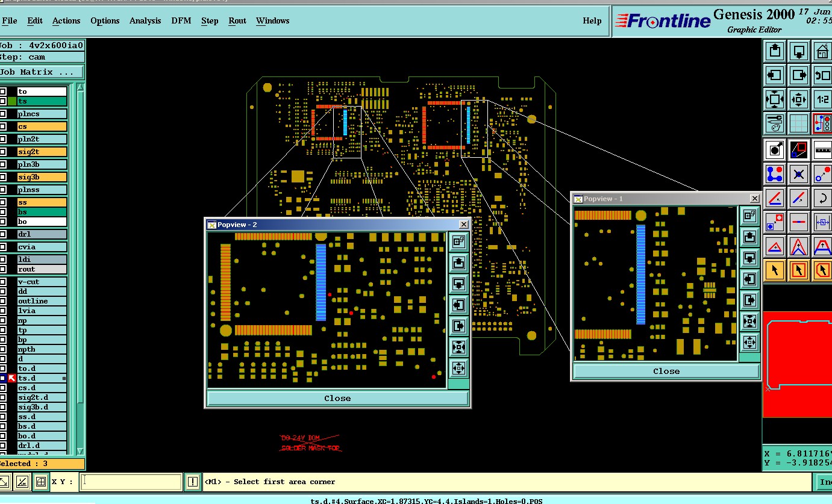Pan the main view up
The width and height of the screenshot is (832, 504).
(x=775, y=51)
